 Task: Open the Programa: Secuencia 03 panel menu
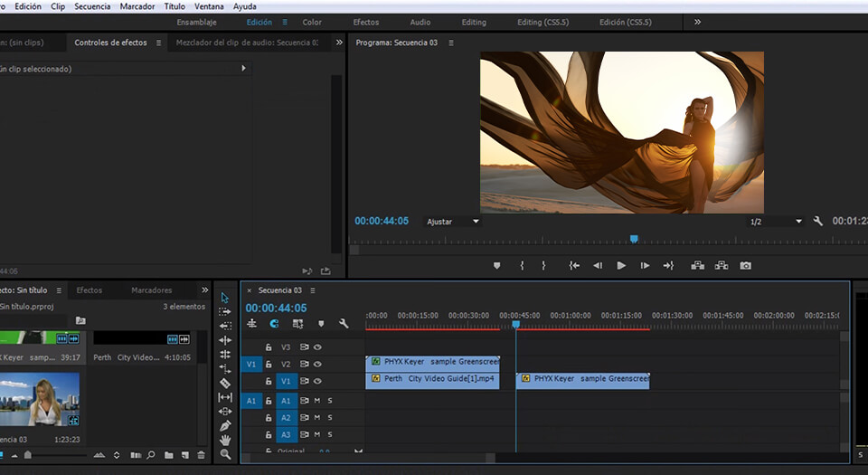(x=451, y=43)
